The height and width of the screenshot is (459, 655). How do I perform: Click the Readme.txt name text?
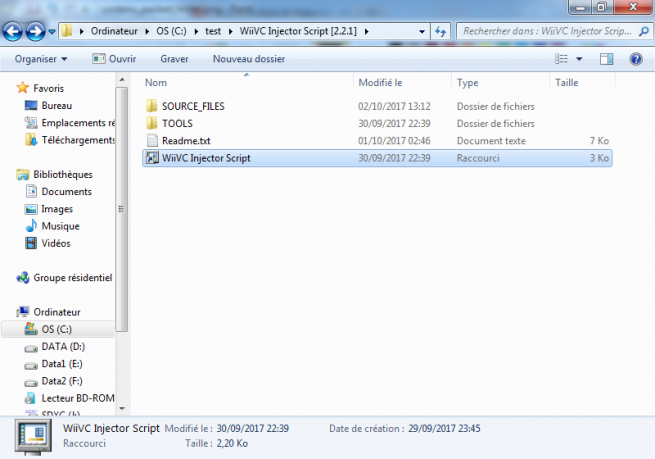[x=186, y=141]
